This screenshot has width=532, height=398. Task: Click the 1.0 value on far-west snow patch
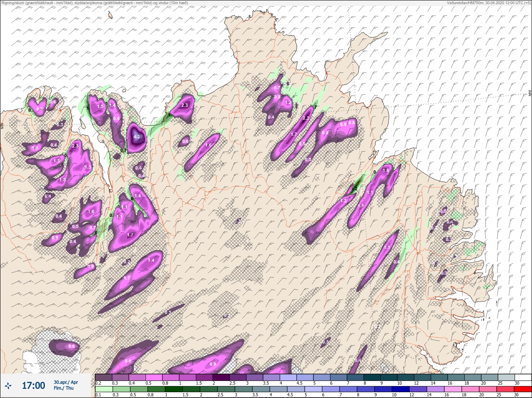tap(35, 148)
